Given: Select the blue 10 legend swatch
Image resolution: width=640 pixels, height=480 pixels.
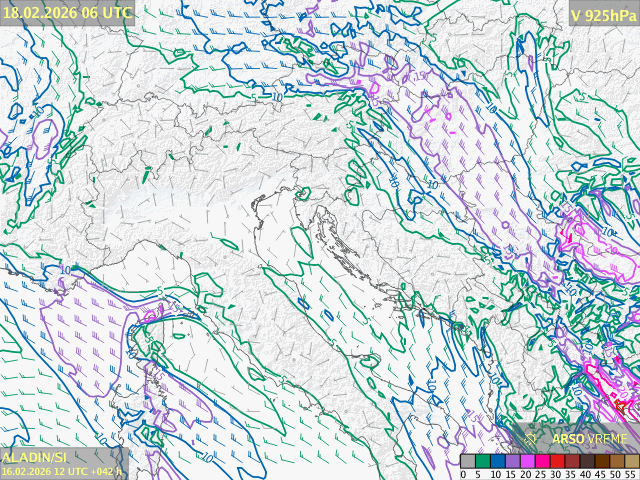Looking at the screenshot, I should click(497, 460).
